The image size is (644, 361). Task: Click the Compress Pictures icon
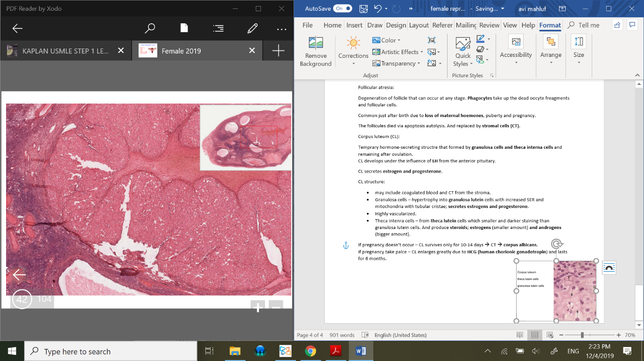(x=432, y=41)
